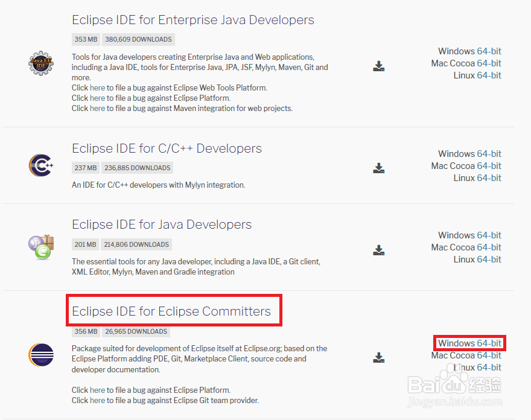Click 'The essential tools for any Java developer' description
This screenshot has height=420, width=531.
tap(196, 267)
